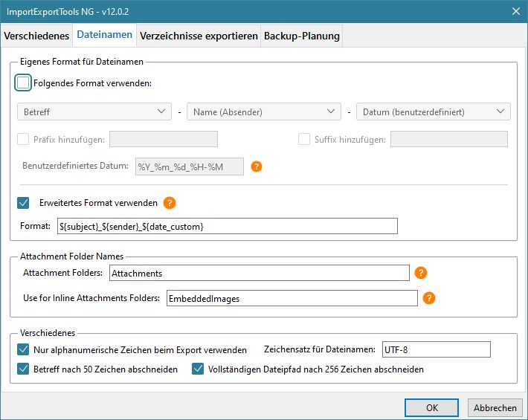528x420 pixels.
Task: Click help icon next to Benutzerdefiniertes Datum
Action: [x=257, y=167]
